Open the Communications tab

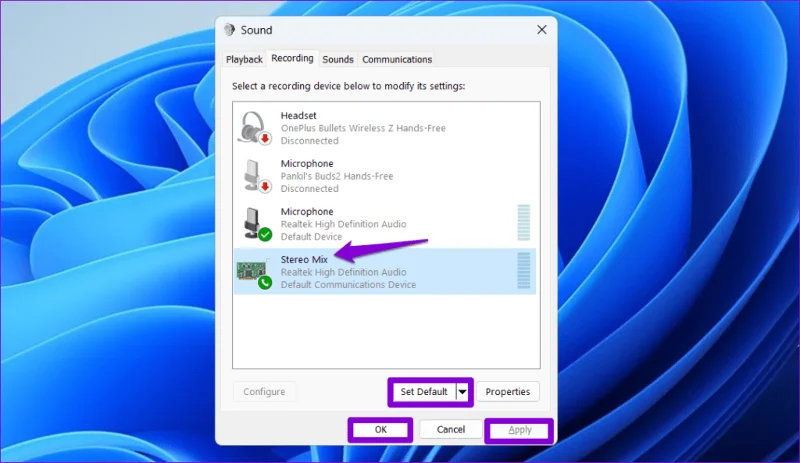coord(397,59)
